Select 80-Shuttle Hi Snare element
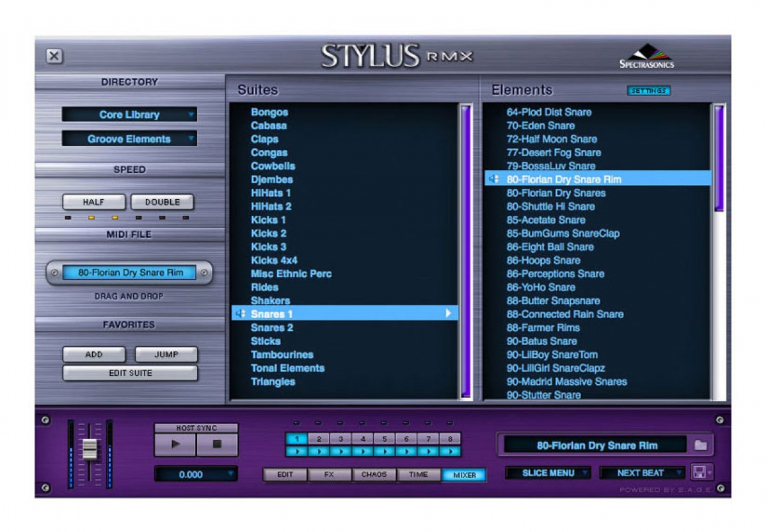 point(550,207)
